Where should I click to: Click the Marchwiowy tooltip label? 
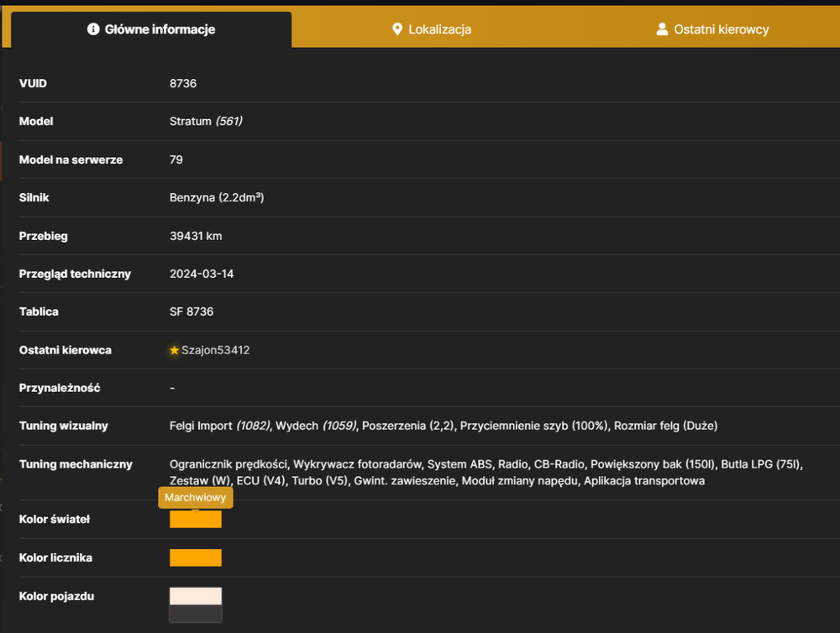coord(196,498)
